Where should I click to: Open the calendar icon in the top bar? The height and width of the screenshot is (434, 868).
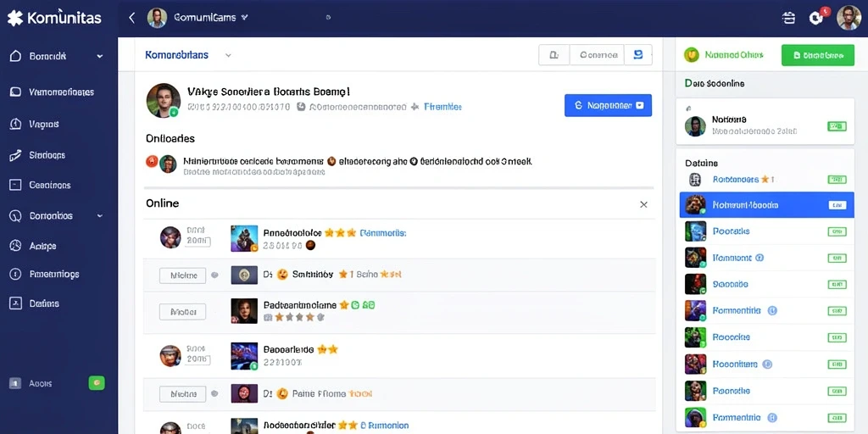(x=788, y=18)
